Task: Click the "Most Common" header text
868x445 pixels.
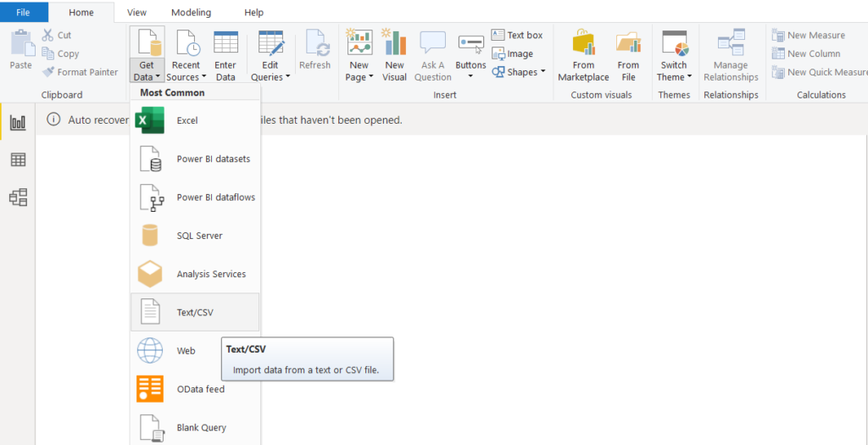Action: point(172,92)
